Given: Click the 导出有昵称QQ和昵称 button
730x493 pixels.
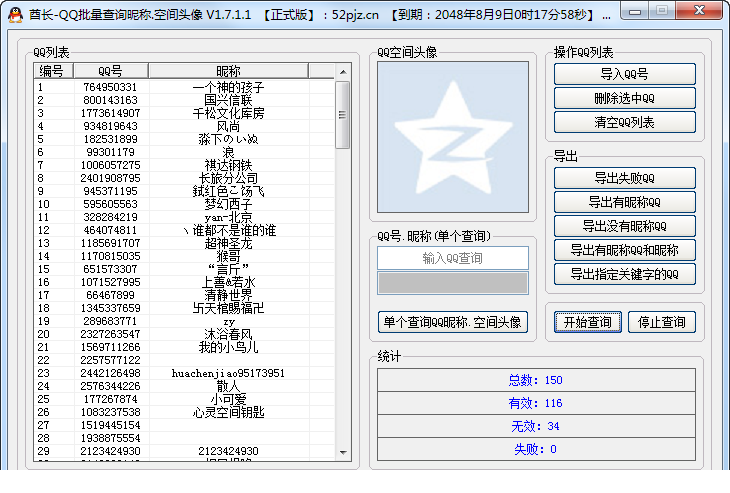Looking at the screenshot, I should point(624,250).
